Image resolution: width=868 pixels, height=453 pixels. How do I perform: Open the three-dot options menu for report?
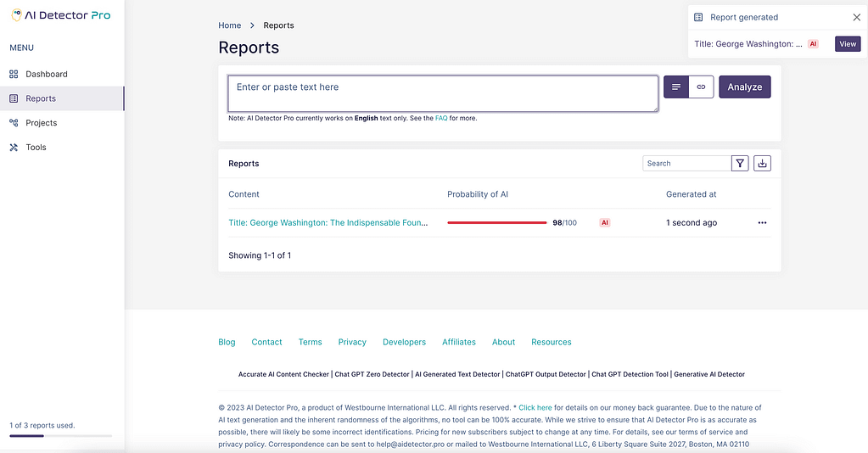tap(762, 223)
